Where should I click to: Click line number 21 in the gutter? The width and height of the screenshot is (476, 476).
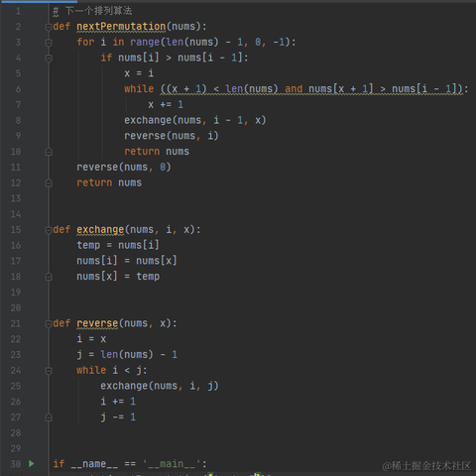coord(16,323)
